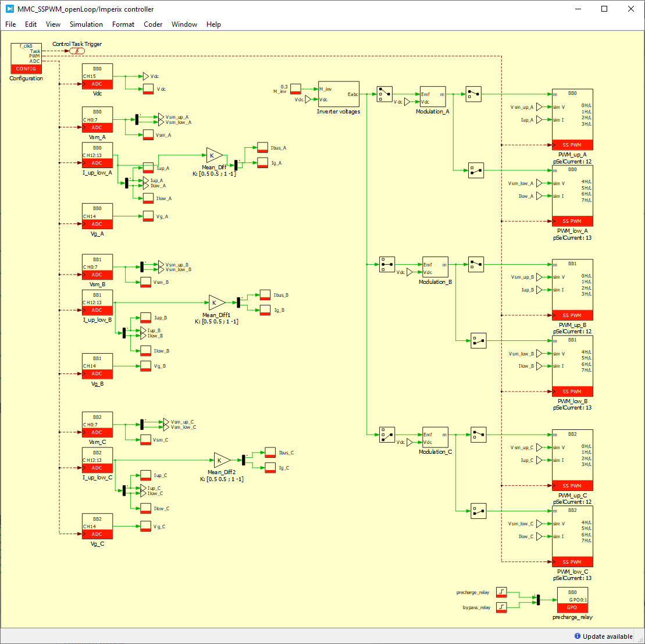Open the Format menu
The image size is (645, 644).
[123, 24]
